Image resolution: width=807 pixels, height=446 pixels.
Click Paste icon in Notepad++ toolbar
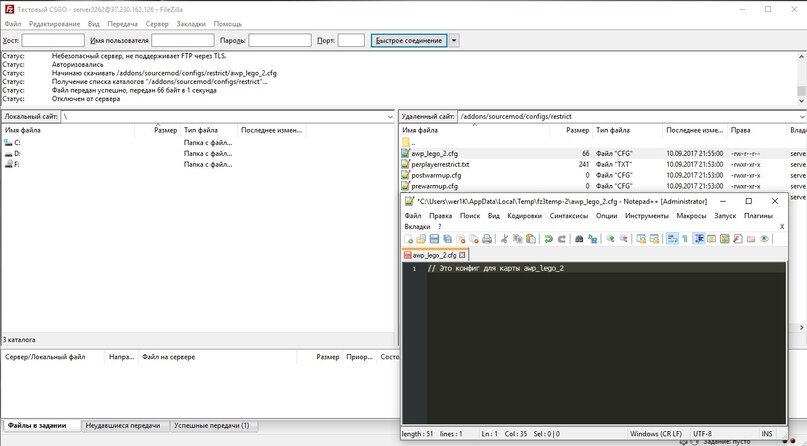pos(531,239)
